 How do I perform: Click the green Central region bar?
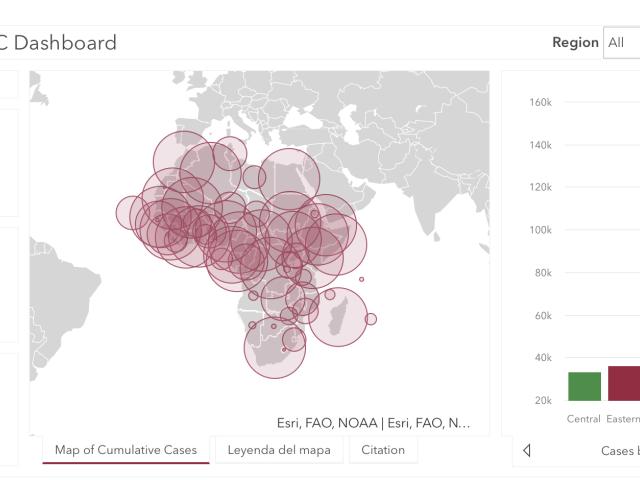pos(584,386)
